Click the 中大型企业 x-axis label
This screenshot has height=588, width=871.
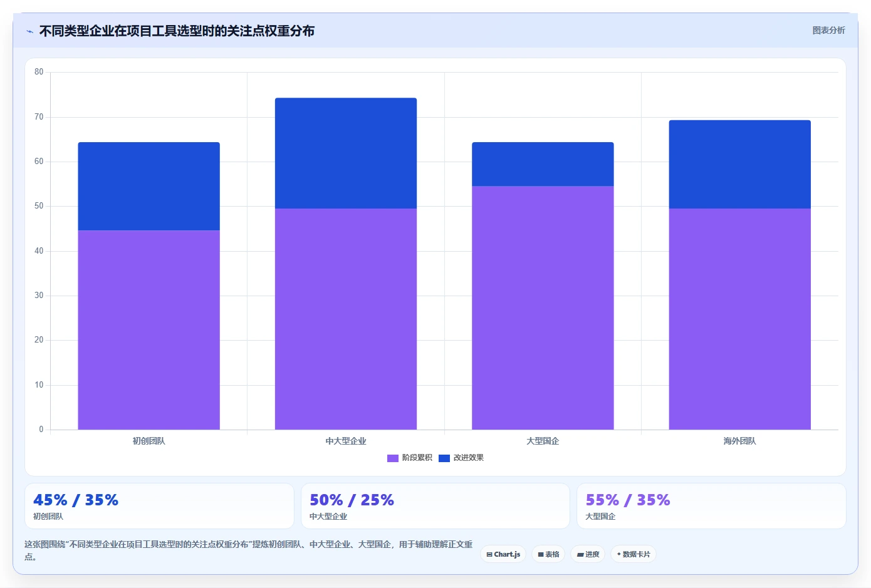click(346, 441)
